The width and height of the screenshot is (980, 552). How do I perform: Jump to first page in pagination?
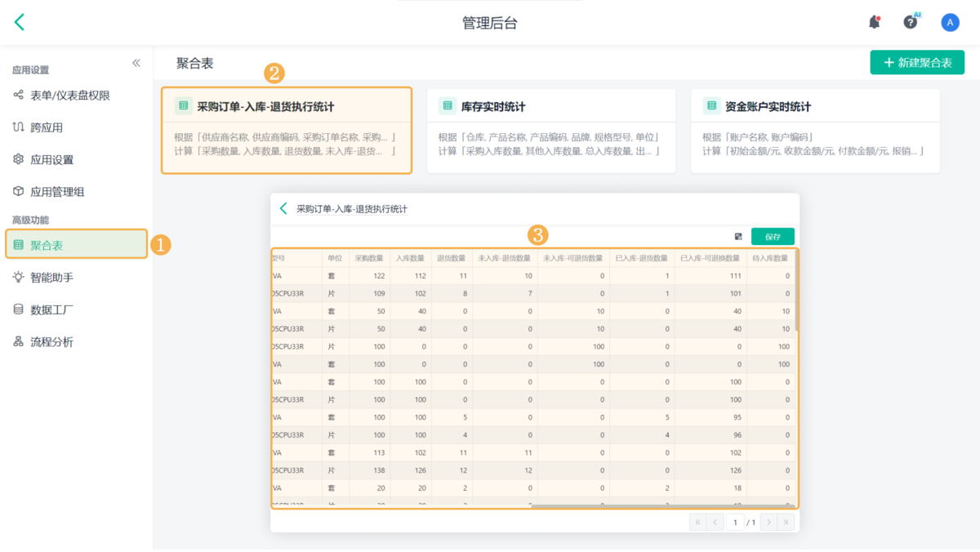point(697,522)
